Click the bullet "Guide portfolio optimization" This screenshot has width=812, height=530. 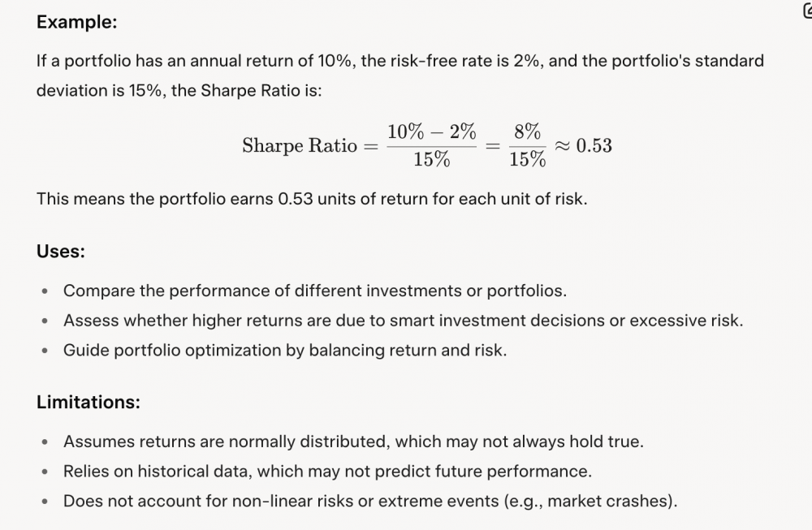click(284, 350)
